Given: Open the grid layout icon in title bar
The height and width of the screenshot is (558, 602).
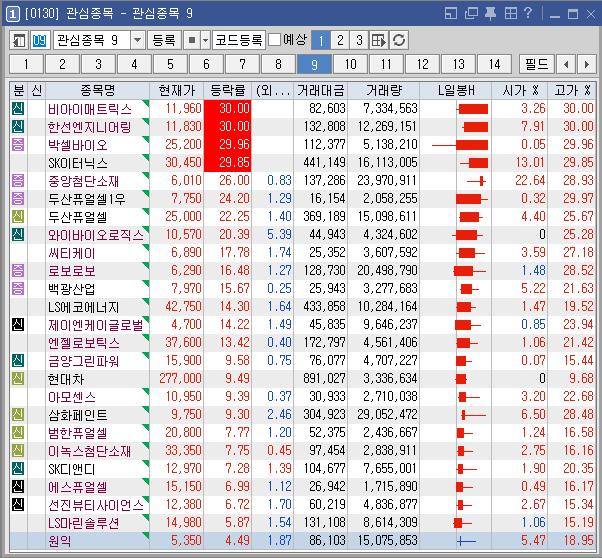Looking at the screenshot, I should (511, 14).
